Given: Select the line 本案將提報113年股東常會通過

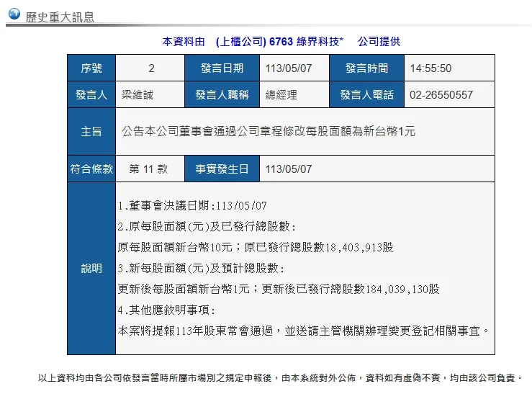Looking at the screenshot, I should point(303,331).
